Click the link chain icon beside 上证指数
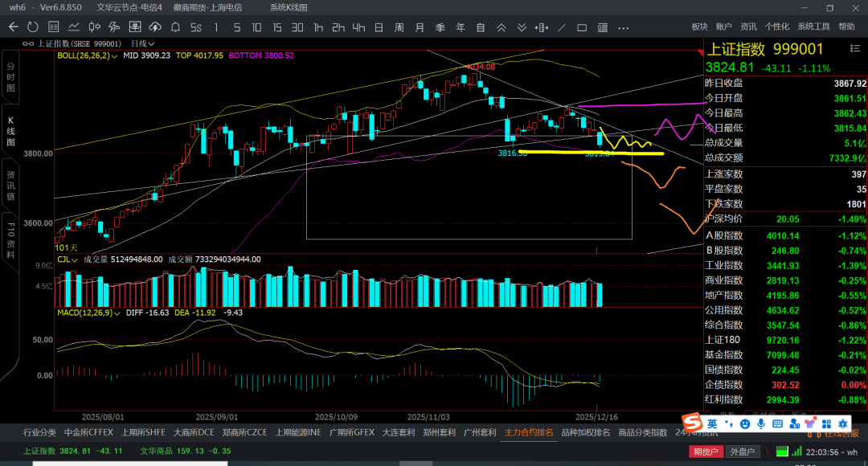The height and width of the screenshot is (466, 868). (x=28, y=43)
